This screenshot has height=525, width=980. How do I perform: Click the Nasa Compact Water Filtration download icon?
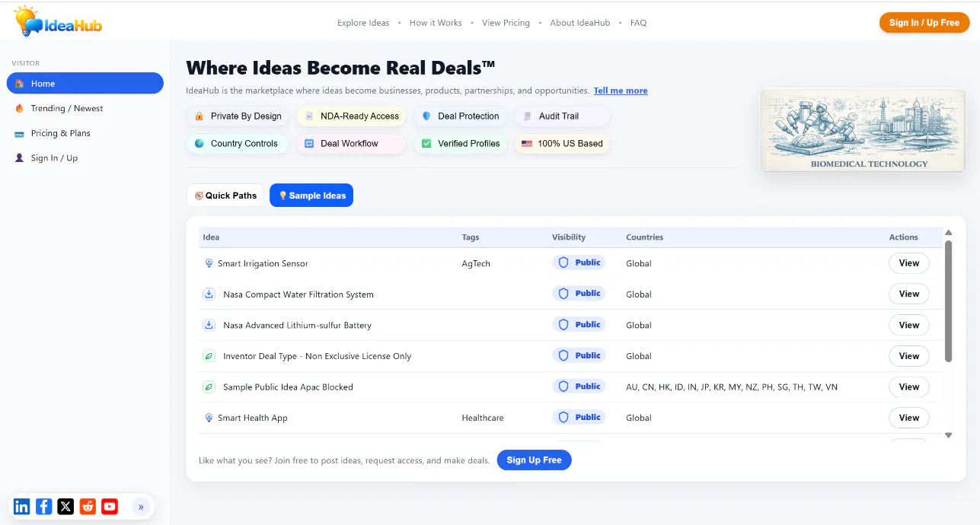pos(209,294)
